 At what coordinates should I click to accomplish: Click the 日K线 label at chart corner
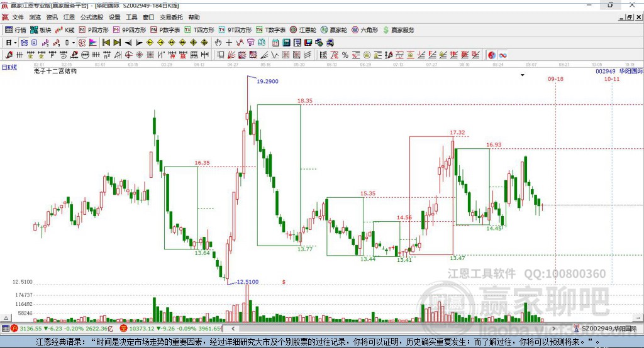coord(9,67)
